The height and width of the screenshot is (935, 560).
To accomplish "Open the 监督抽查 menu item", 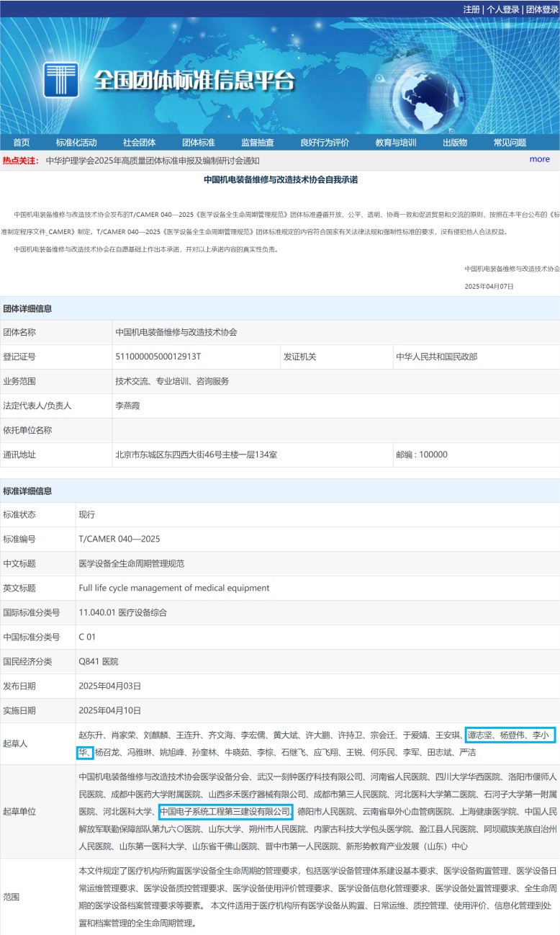I will 258,143.
